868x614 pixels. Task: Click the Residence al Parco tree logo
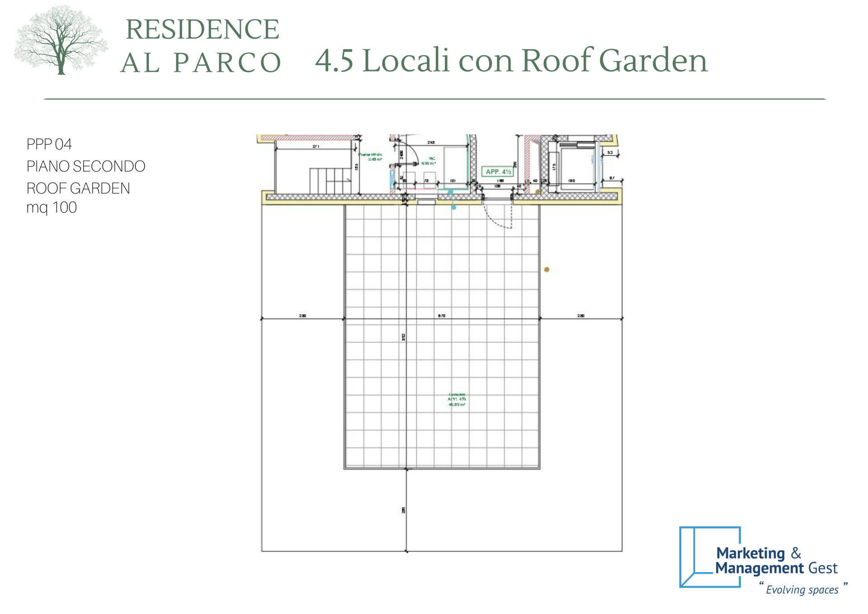click(61, 41)
